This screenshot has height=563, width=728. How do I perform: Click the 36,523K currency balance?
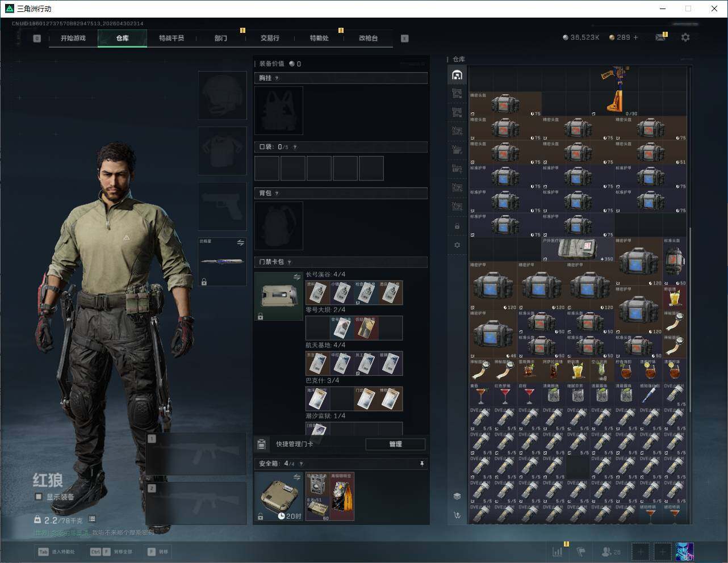coord(581,37)
